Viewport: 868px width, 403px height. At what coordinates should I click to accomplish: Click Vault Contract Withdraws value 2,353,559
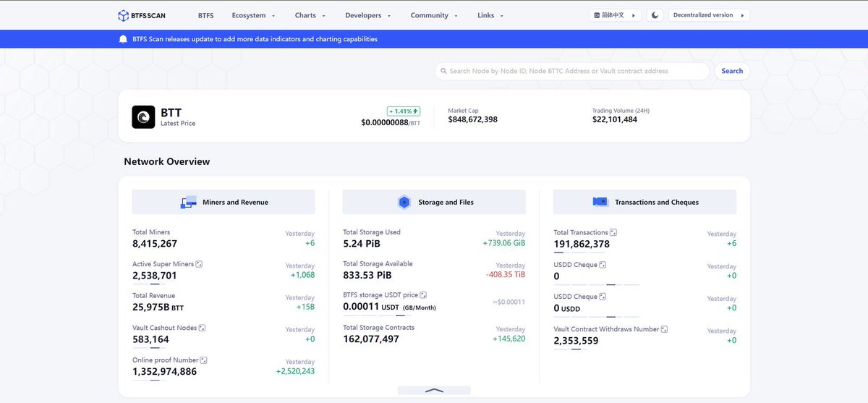coord(576,341)
